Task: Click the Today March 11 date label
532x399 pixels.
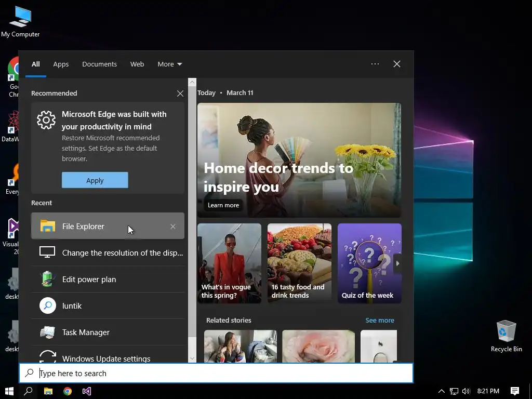Action: 225,92
